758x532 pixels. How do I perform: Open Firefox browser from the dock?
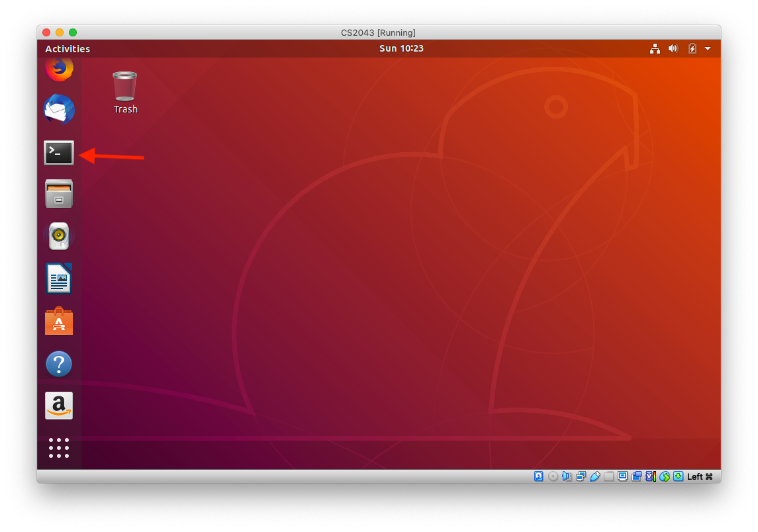coord(59,68)
